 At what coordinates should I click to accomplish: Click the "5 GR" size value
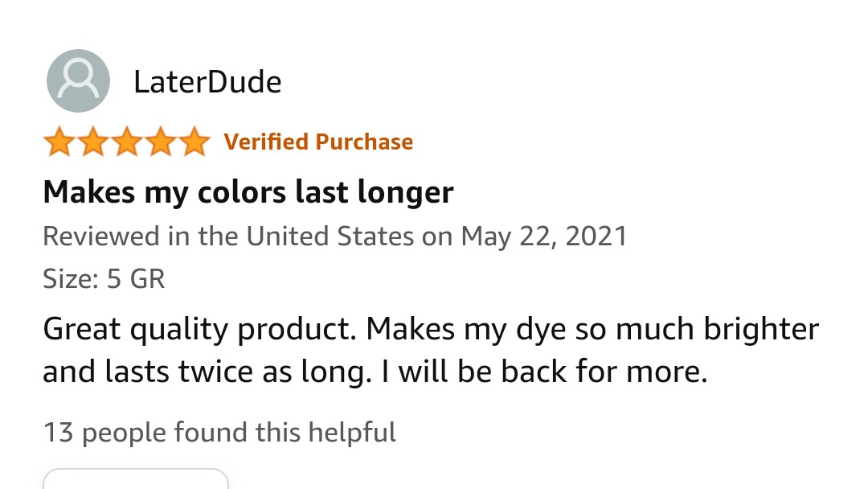click(136, 279)
